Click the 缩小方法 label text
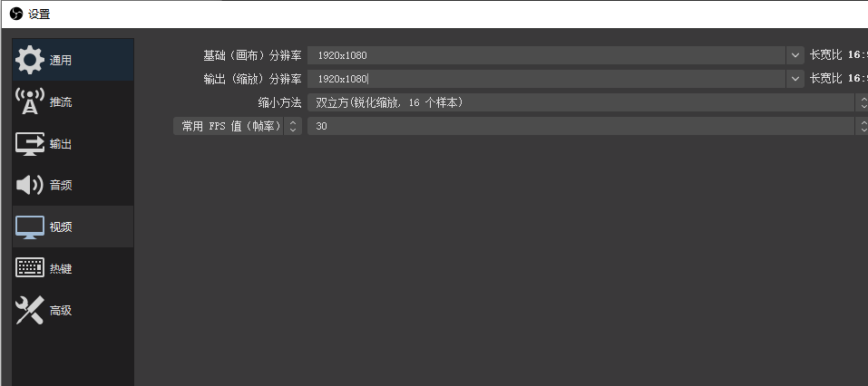This screenshot has height=386, width=868. [x=279, y=102]
